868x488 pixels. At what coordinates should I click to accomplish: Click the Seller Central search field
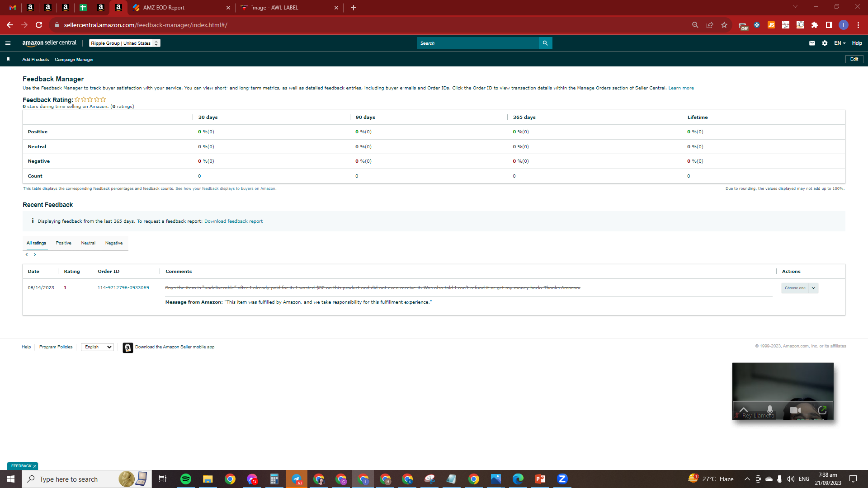pyautogui.click(x=478, y=43)
